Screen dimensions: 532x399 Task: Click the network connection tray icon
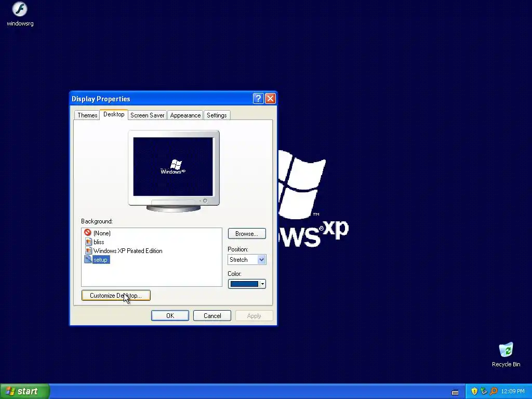[484, 391]
